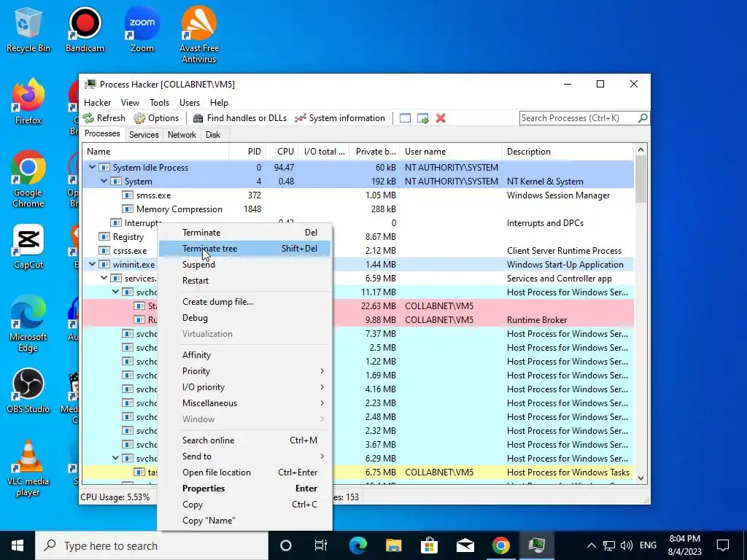Screen dimensions: 747x560
Task: Open CapCut desktop icon
Action: [28, 246]
